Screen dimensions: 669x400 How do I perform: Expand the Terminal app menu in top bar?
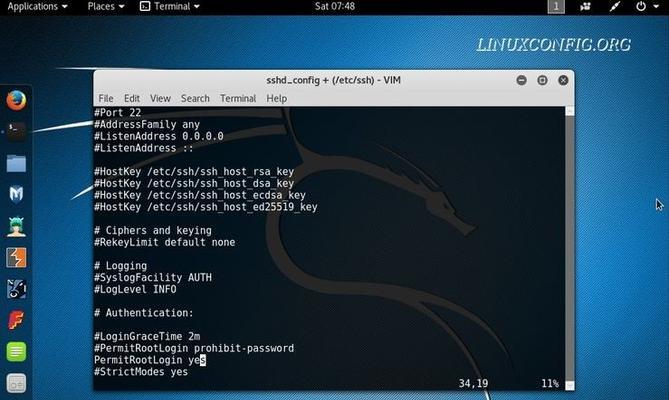(170, 6)
